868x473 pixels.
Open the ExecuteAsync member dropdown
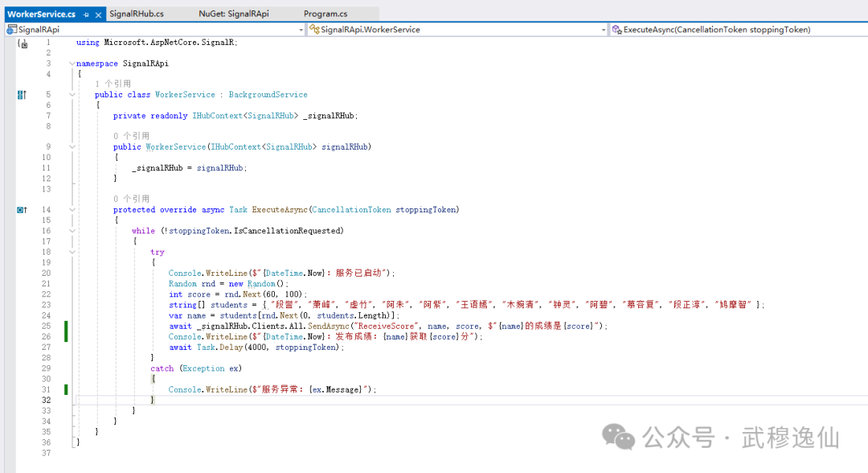(x=739, y=30)
